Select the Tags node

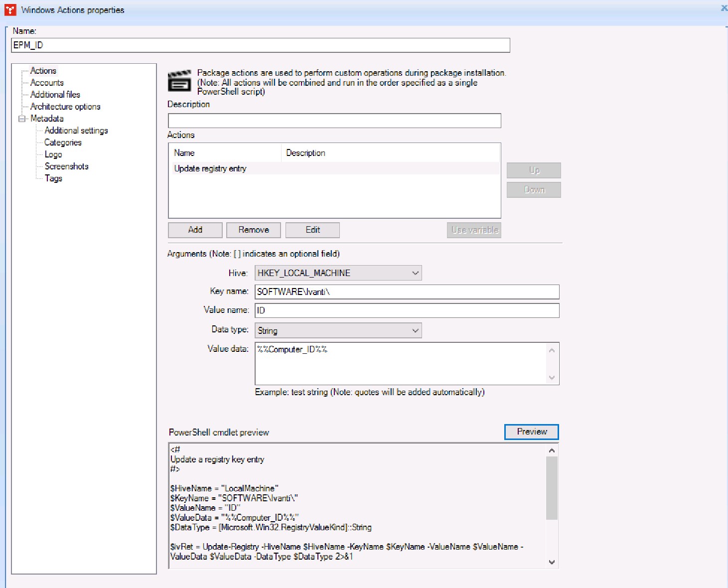[53, 178]
